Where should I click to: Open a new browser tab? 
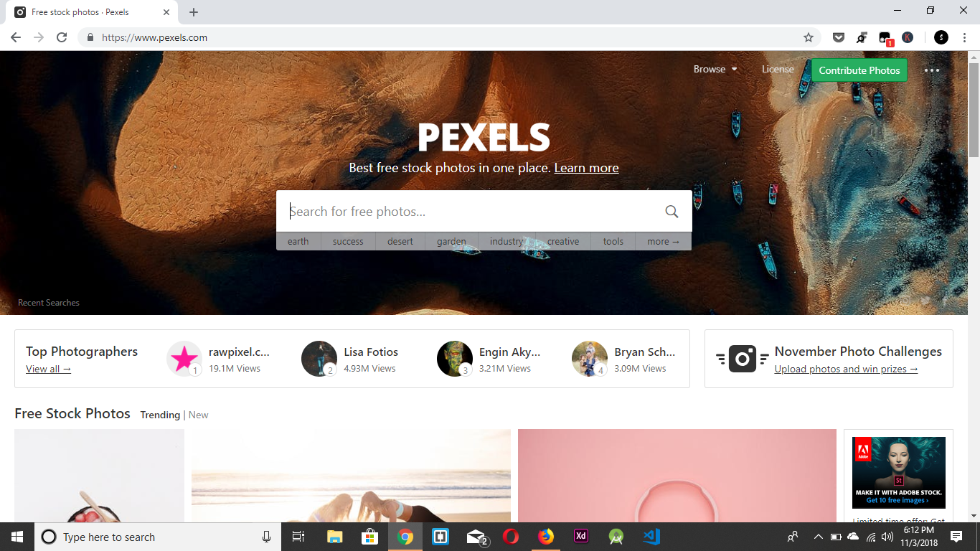click(194, 12)
